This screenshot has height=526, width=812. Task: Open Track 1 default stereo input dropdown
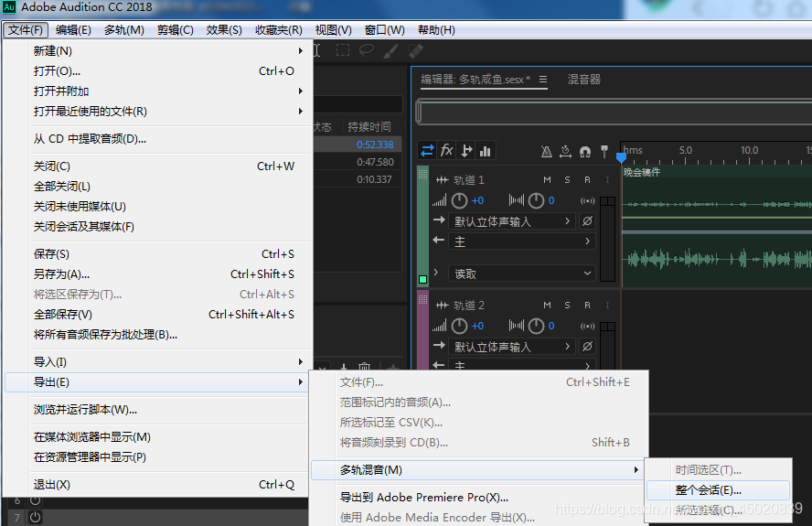click(x=512, y=221)
